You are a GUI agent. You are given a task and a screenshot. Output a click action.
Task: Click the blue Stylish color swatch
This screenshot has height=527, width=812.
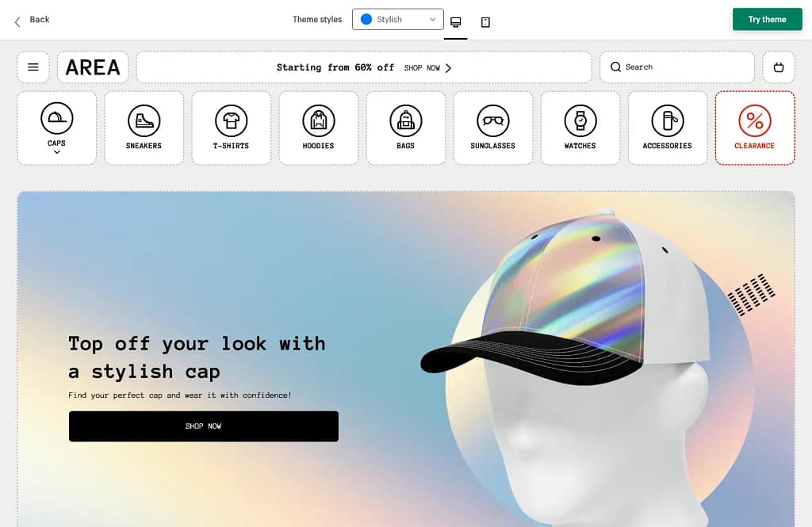click(x=366, y=20)
